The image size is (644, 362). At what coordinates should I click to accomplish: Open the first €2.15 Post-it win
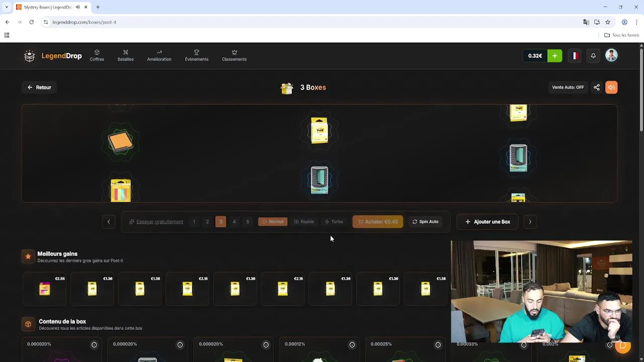click(x=187, y=289)
